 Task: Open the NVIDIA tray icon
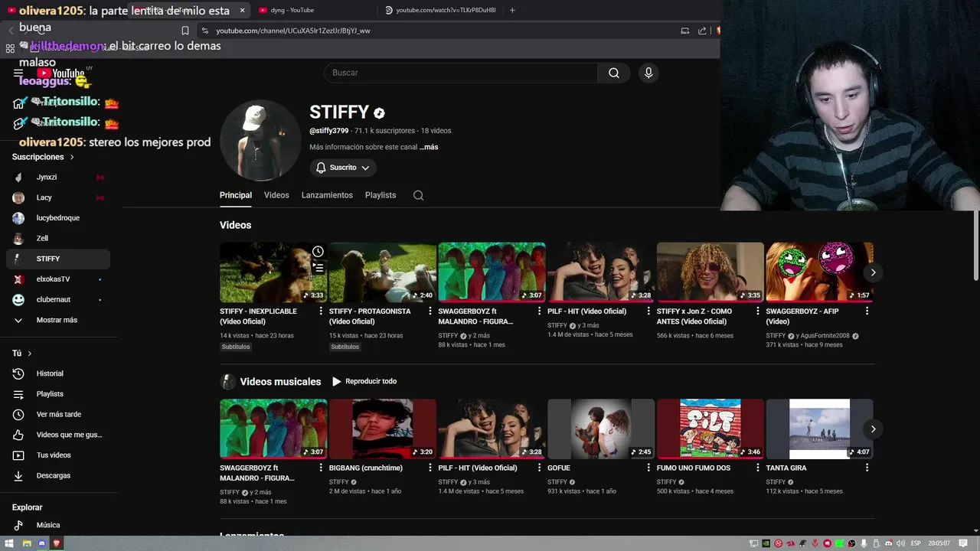coord(766,543)
